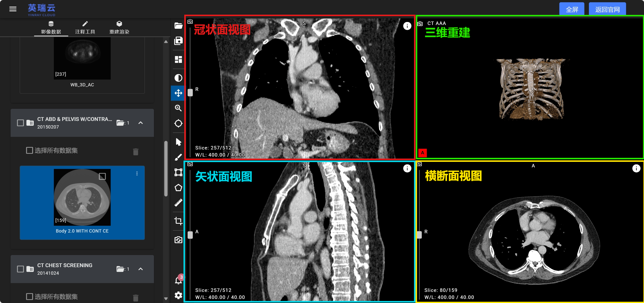Open the hamburger menu
The width and height of the screenshot is (644, 303).
pos(13,9)
